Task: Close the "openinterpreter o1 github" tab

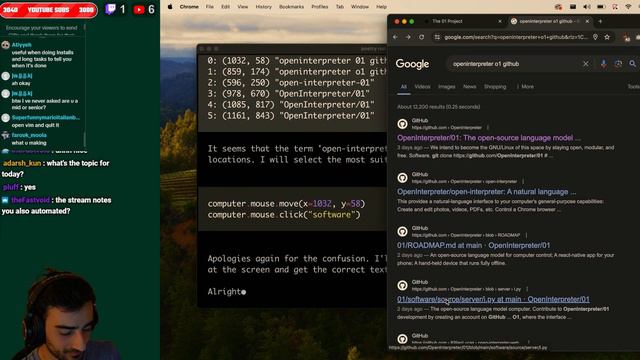Action: tap(587, 21)
